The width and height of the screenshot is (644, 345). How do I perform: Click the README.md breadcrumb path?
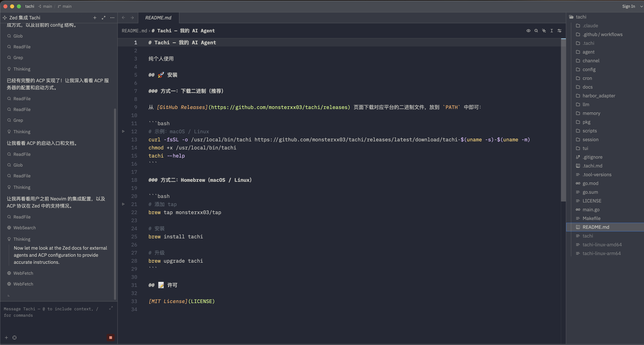(134, 31)
